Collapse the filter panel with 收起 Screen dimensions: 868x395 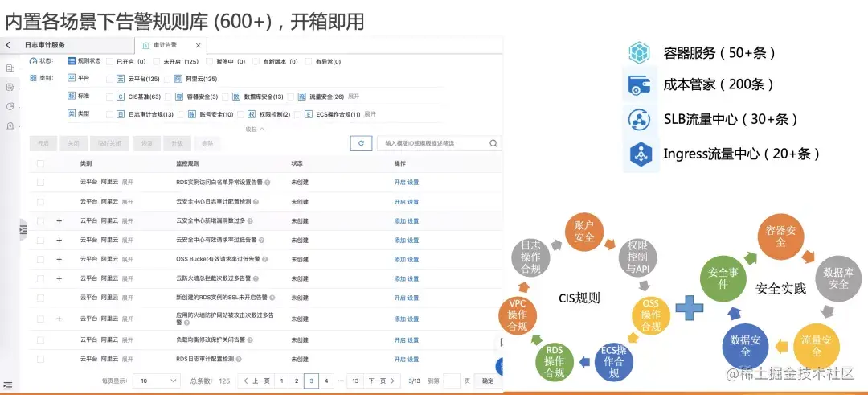coord(256,129)
